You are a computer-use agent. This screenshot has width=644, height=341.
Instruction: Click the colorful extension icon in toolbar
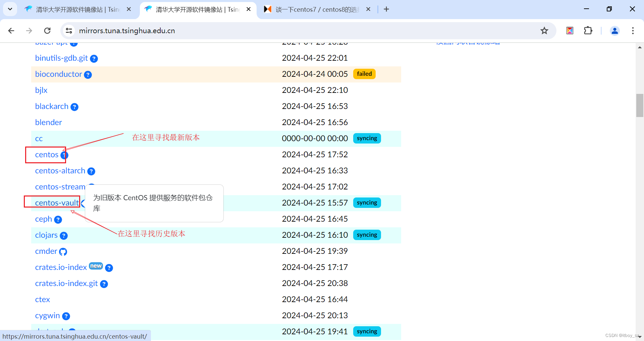[570, 31]
